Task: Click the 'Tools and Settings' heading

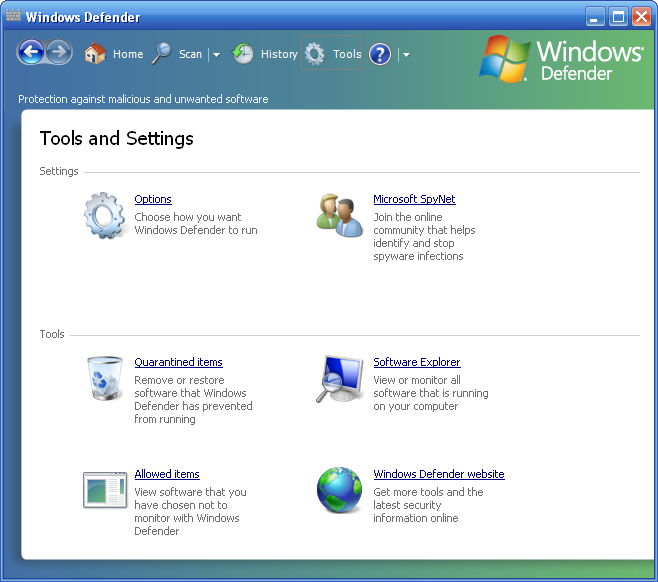Action: point(116,138)
